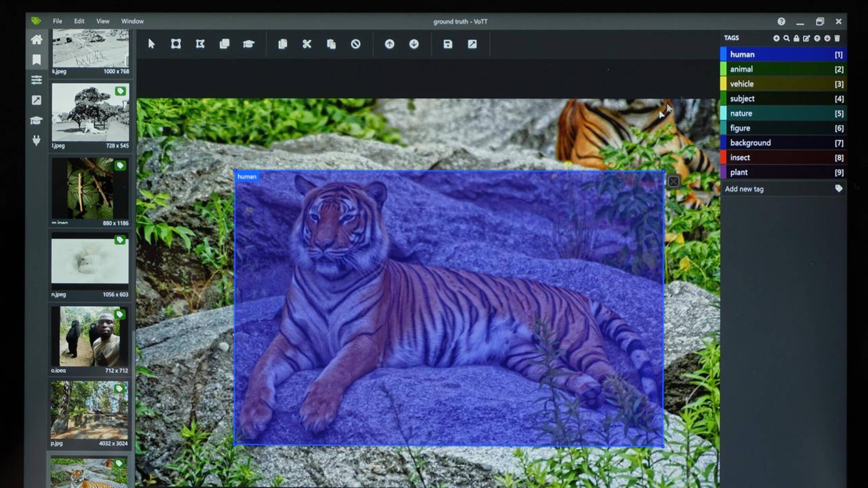
Task: Open Connections via the plug icon
Action: (36, 140)
